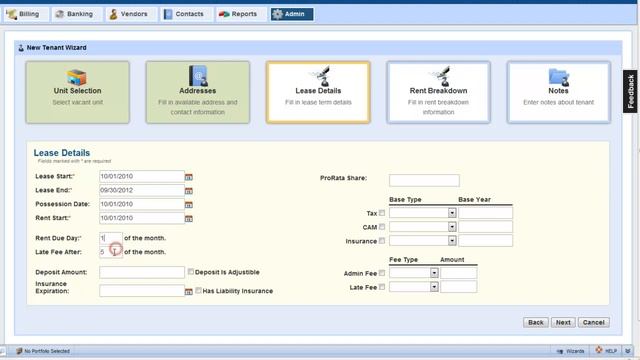Check Has Liability Insurance
The height and width of the screenshot is (360, 640).
pyautogui.click(x=198, y=290)
